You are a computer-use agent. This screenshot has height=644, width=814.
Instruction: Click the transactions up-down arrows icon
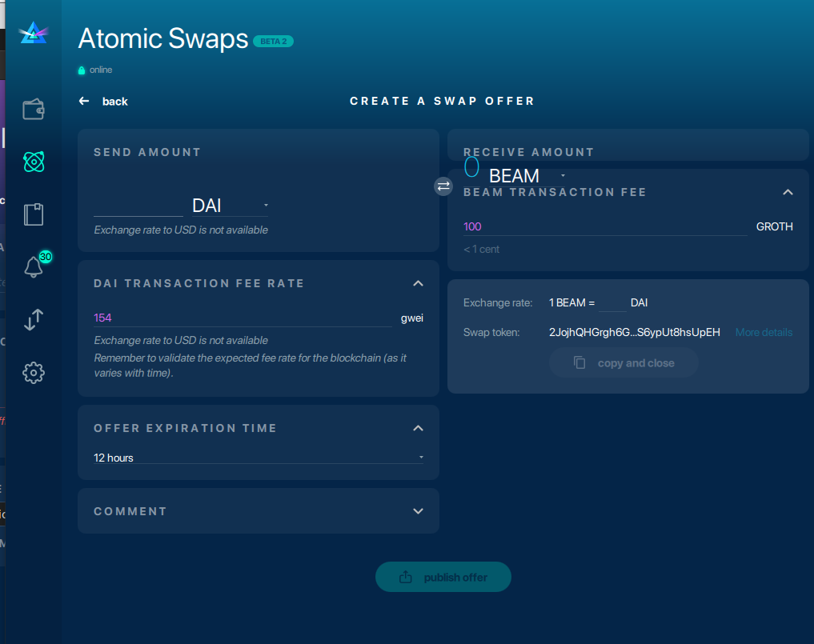(33, 320)
